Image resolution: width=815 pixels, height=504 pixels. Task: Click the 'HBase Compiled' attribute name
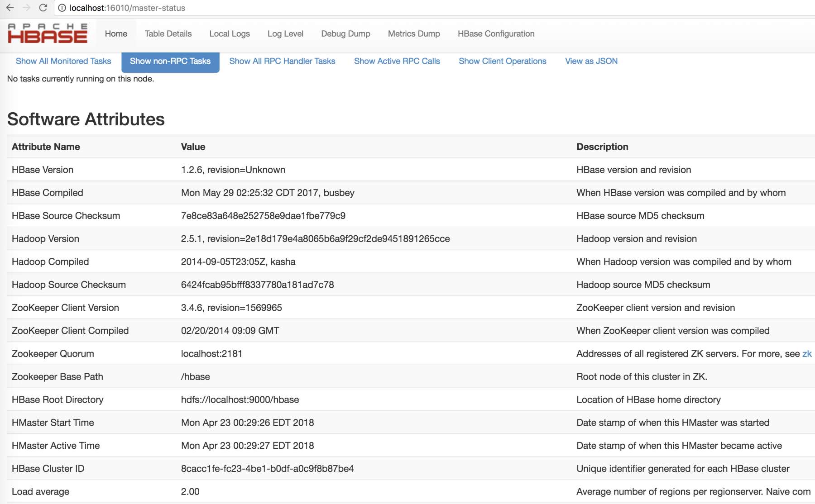pos(48,193)
